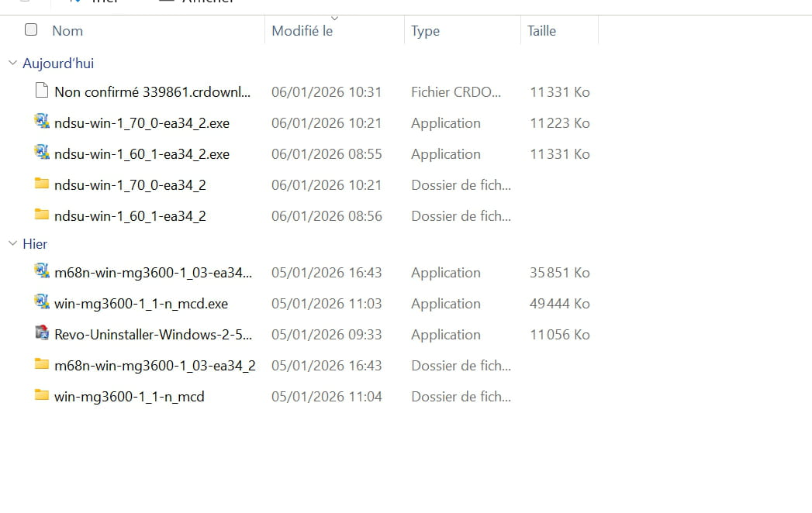Viewport: 812px width, 513px height.
Task: Collapse the Aujourd'hui group
Action: pos(12,64)
